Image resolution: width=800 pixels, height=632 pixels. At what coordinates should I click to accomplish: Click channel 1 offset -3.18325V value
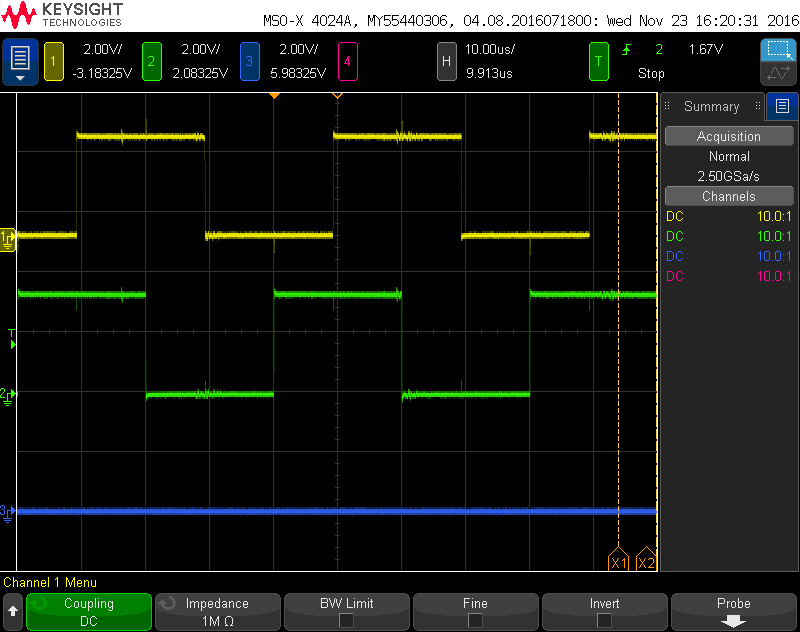click(x=102, y=73)
